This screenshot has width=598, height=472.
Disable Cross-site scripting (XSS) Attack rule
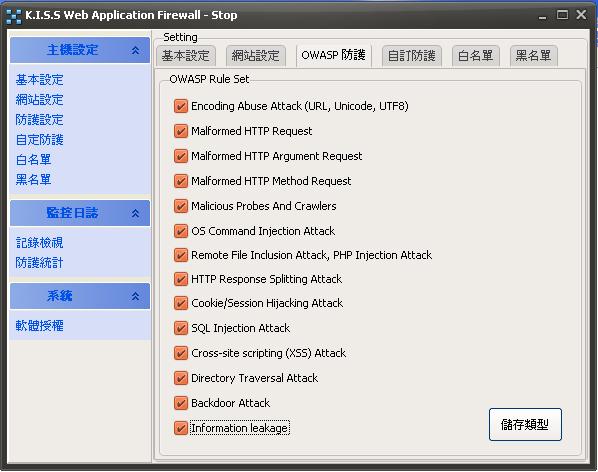click(181, 353)
